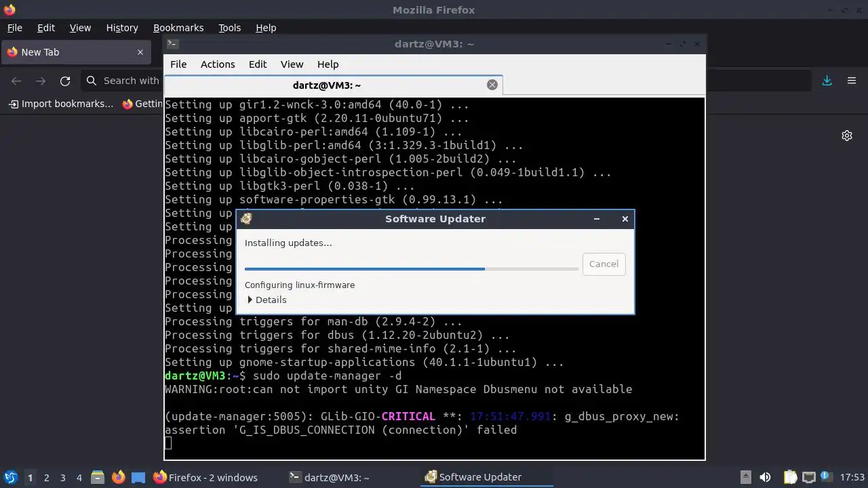Open the clipboard manager tray icon

click(790, 477)
